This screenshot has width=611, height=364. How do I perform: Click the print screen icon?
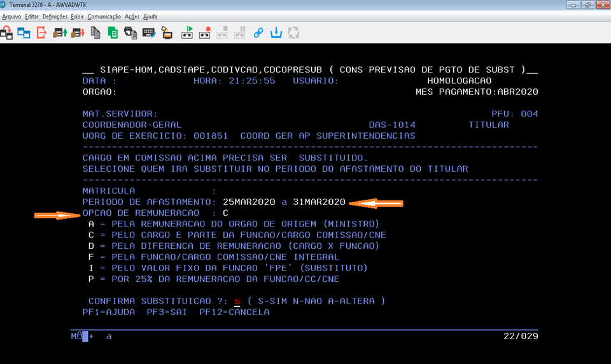tap(130, 32)
